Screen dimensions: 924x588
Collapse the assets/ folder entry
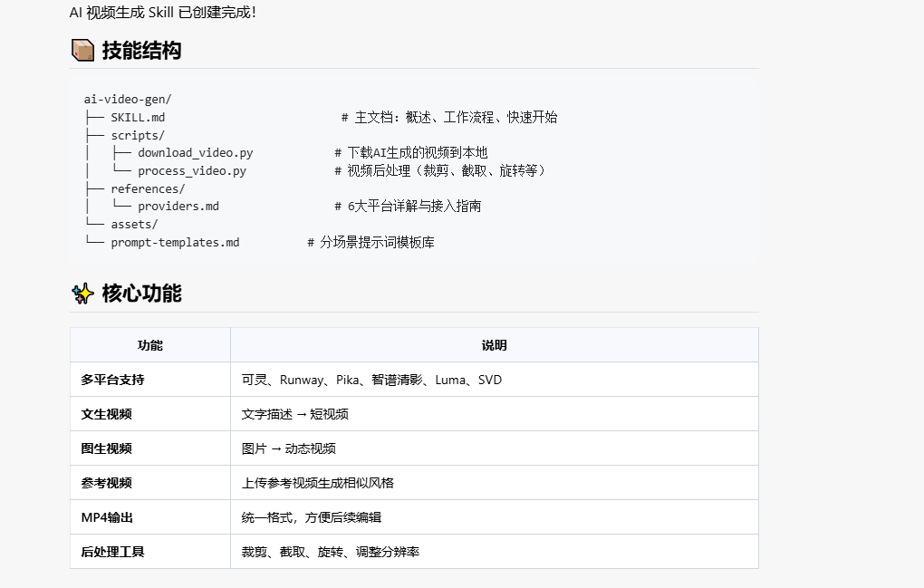click(133, 224)
